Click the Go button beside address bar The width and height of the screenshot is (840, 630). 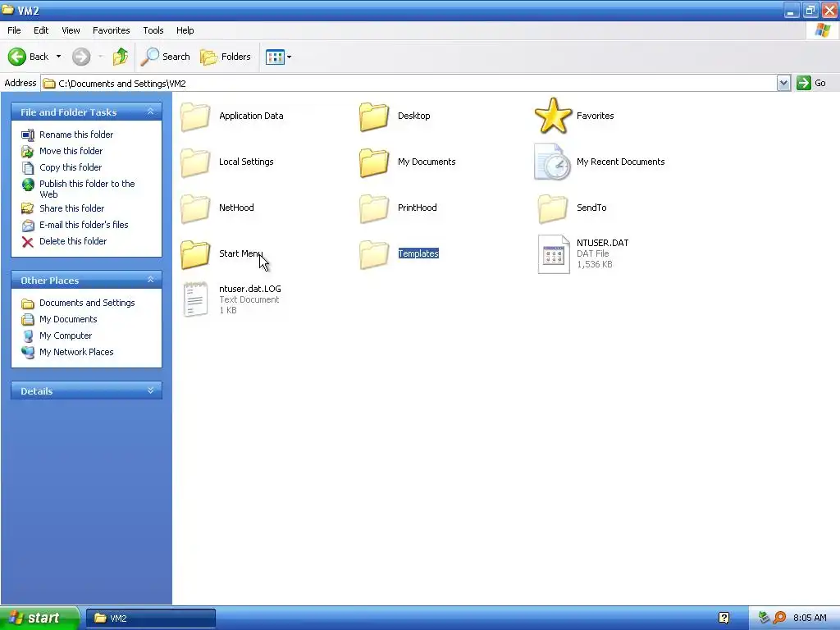811,83
